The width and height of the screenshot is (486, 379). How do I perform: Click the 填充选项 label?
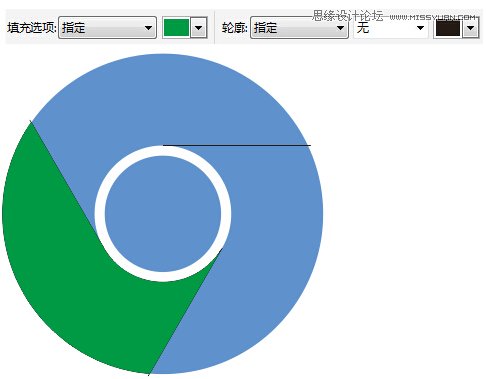[x=32, y=28]
